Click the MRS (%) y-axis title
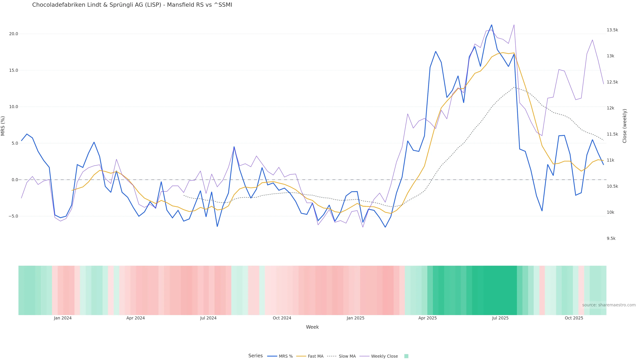644x362 pixels. point(3,126)
